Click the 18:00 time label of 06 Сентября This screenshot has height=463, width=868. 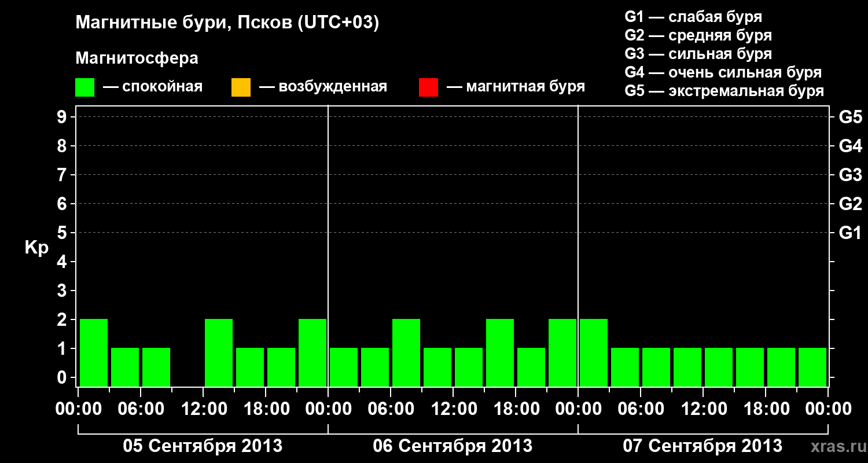(x=516, y=409)
